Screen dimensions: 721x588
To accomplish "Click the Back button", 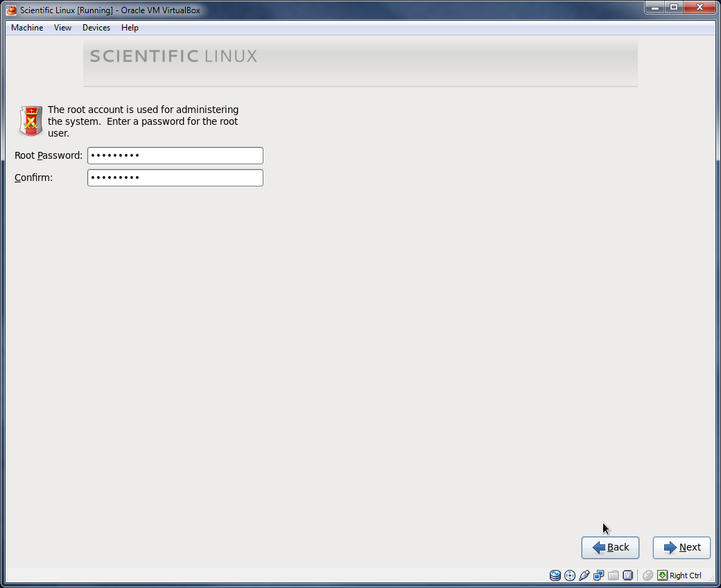I will coord(610,548).
